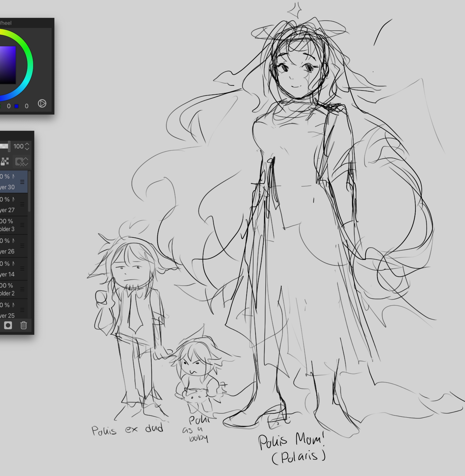Image resolution: width=465 pixels, height=476 pixels.
Task: Toggle the lock transparent pixels icon
Action: (5, 162)
